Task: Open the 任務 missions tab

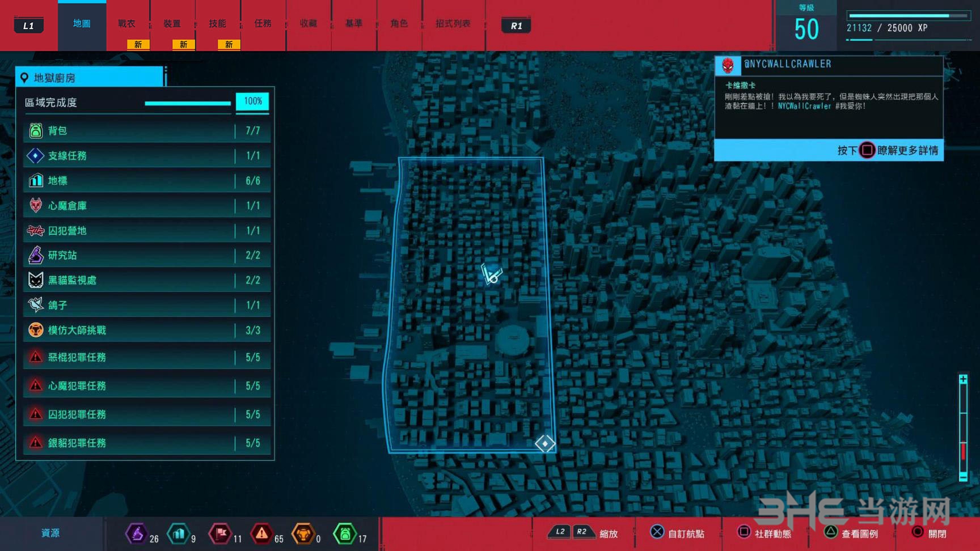Action: (x=263, y=24)
